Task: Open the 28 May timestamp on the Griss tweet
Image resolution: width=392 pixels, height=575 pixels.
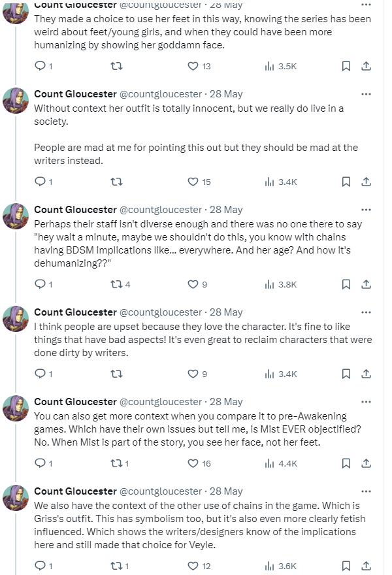Action: click(226, 491)
